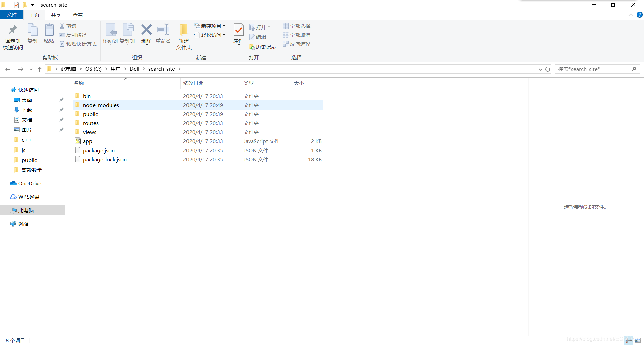Image resolution: width=644 pixels, height=345 pixels.
Task: Refresh the current folder view
Action: tap(548, 69)
